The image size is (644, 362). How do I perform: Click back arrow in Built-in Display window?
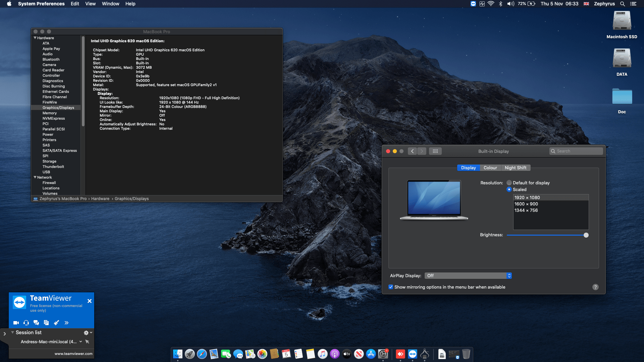[x=412, y=151]
